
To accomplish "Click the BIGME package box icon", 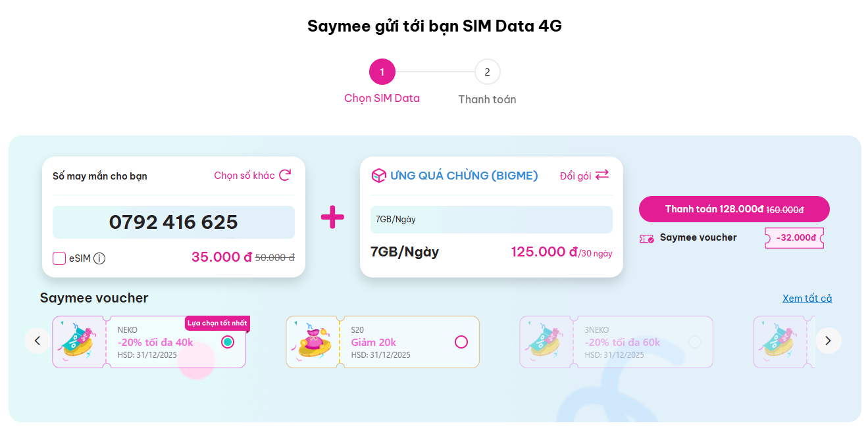I will [378, 176].
